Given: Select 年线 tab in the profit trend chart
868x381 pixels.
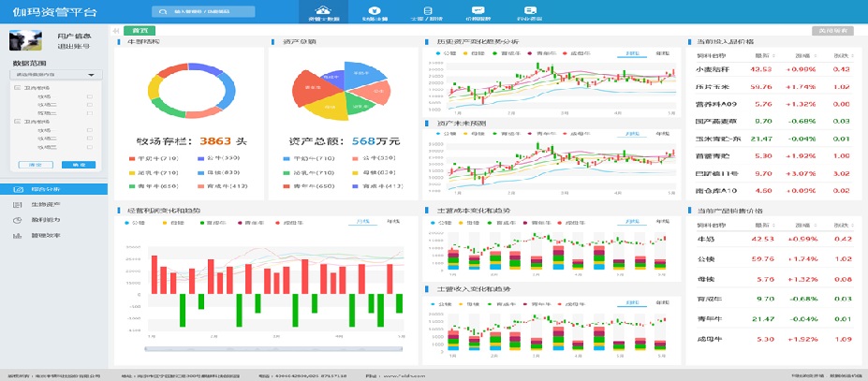Looking at the screenshot, I should [x=393, y=221].
